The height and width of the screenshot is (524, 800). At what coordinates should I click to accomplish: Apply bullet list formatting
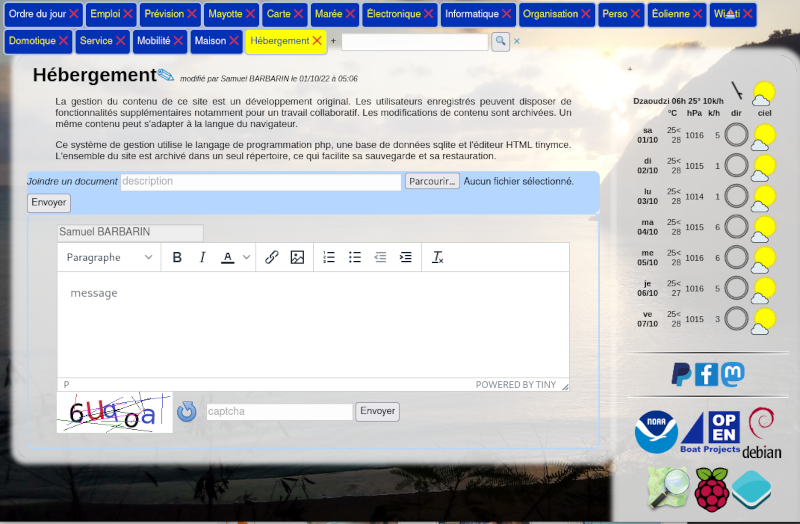click(x=354, y=257)
